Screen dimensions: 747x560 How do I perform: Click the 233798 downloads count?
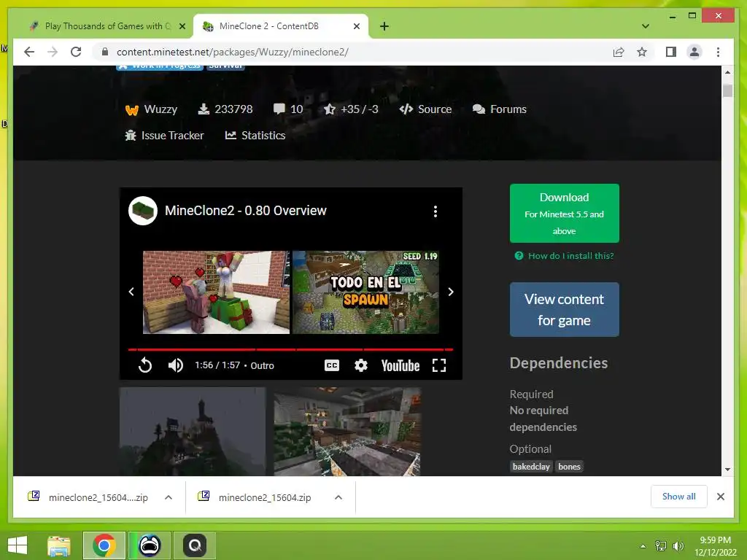pos(225,109)
